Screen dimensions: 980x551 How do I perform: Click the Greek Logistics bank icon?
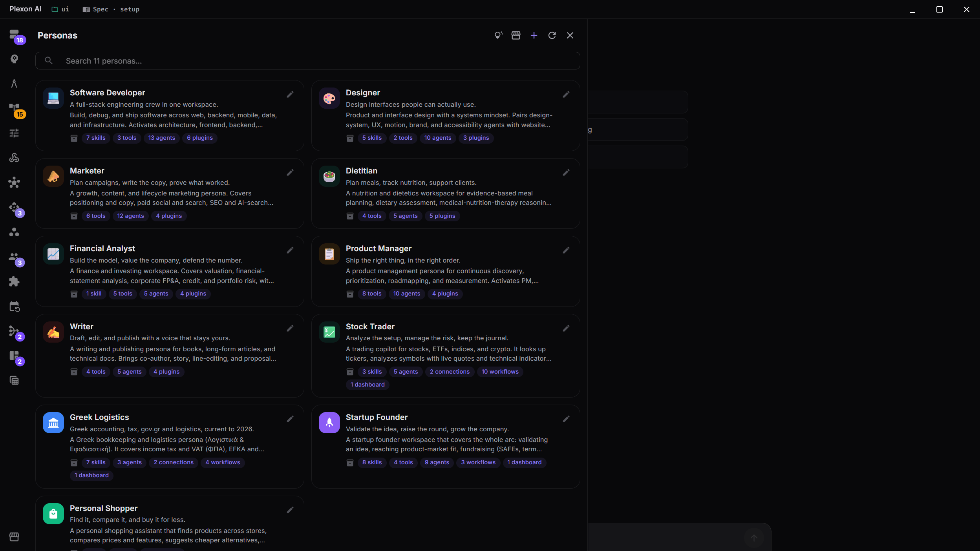(x=53, y=423)
